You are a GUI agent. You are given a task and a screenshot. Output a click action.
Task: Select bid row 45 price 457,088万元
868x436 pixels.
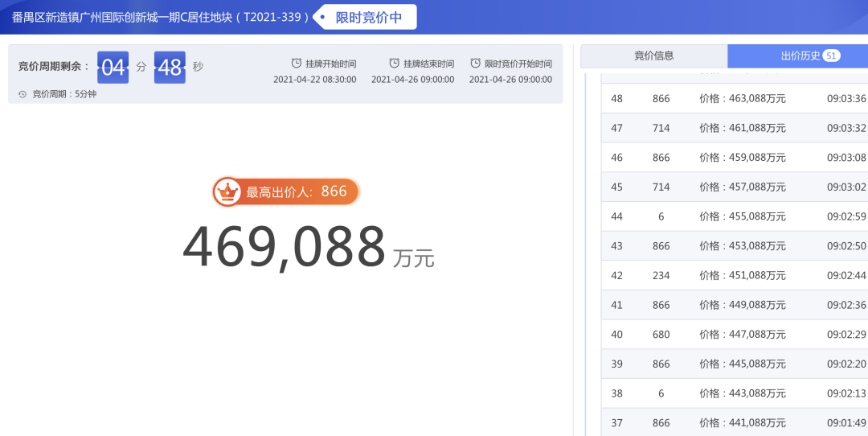735,187
